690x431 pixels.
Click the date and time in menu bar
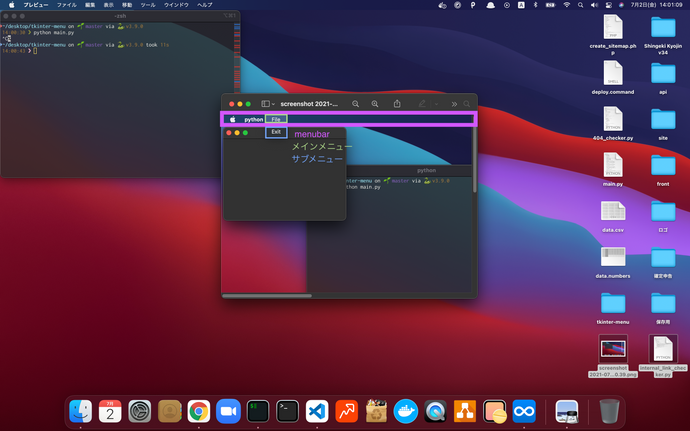pyautogui.click(x=656, y=5)
